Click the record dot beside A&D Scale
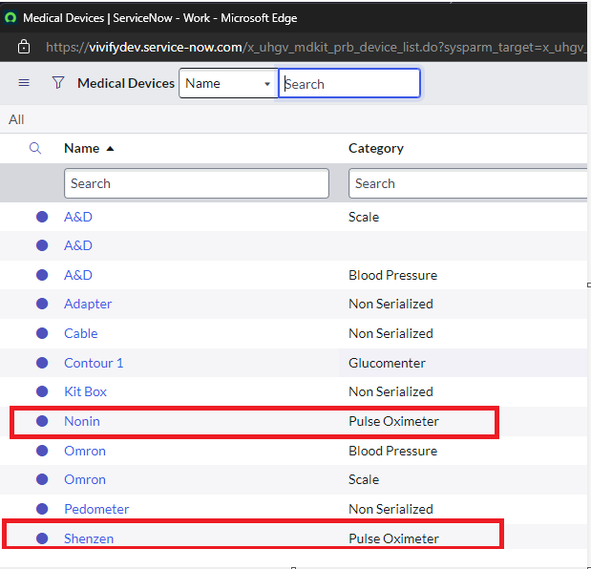591x569 pixels. point(42,217)
